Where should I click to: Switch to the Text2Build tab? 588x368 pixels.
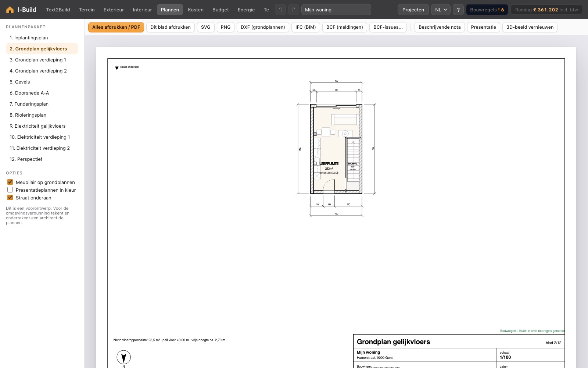tap(58, 10)
